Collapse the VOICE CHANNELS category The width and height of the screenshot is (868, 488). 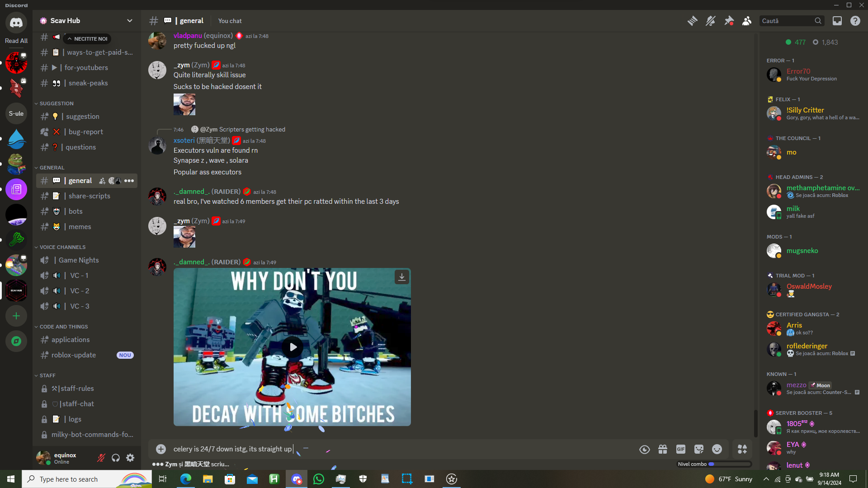62,247
